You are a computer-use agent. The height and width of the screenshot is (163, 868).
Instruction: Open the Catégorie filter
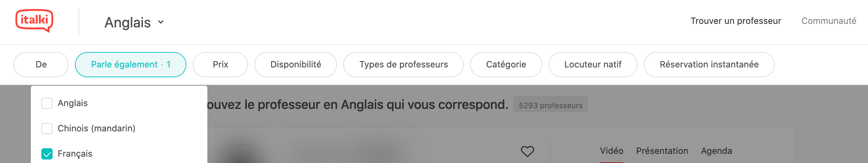click(506, 65)
